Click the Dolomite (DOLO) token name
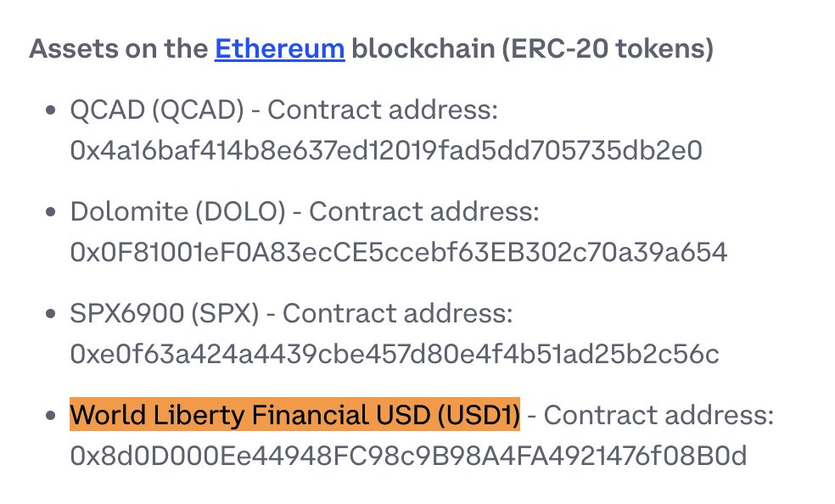835x504 pixels. pyautogui.click(x=177, y=211)
